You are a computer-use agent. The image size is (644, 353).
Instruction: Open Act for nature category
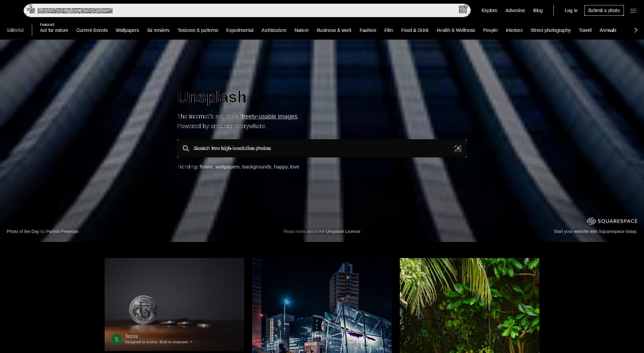click(x=54, y=30)
